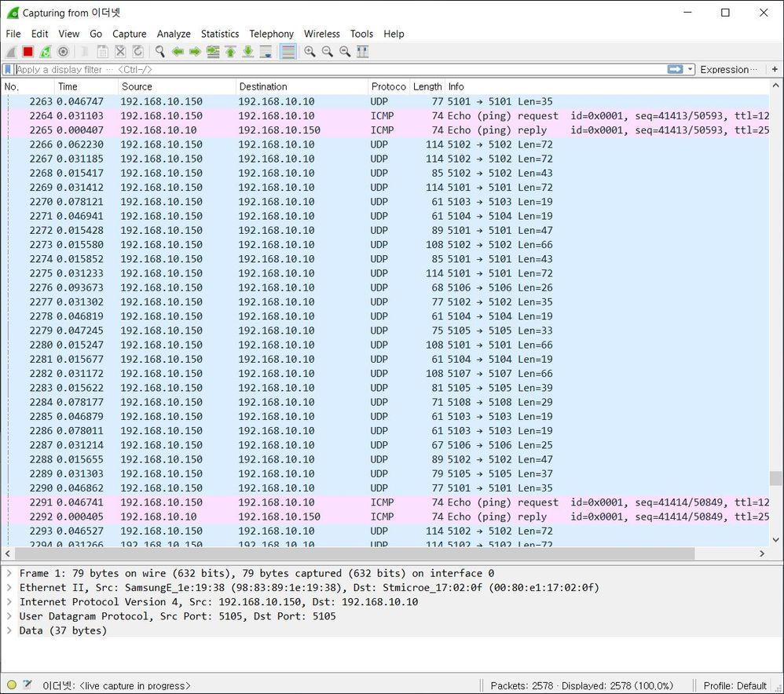The height and width of the screenshot is (694, 784).
Task: Reload this capture file icon
Action: pos(138,52)
